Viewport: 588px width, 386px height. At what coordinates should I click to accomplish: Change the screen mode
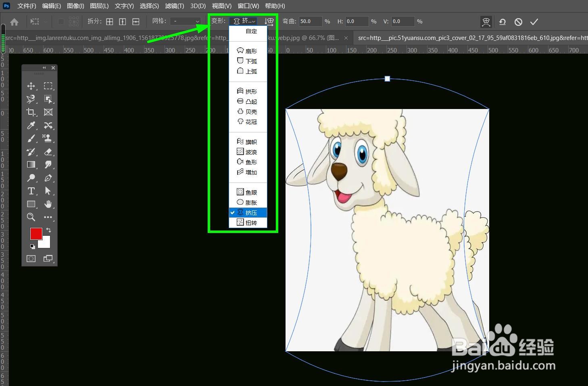tap(48, 258)
